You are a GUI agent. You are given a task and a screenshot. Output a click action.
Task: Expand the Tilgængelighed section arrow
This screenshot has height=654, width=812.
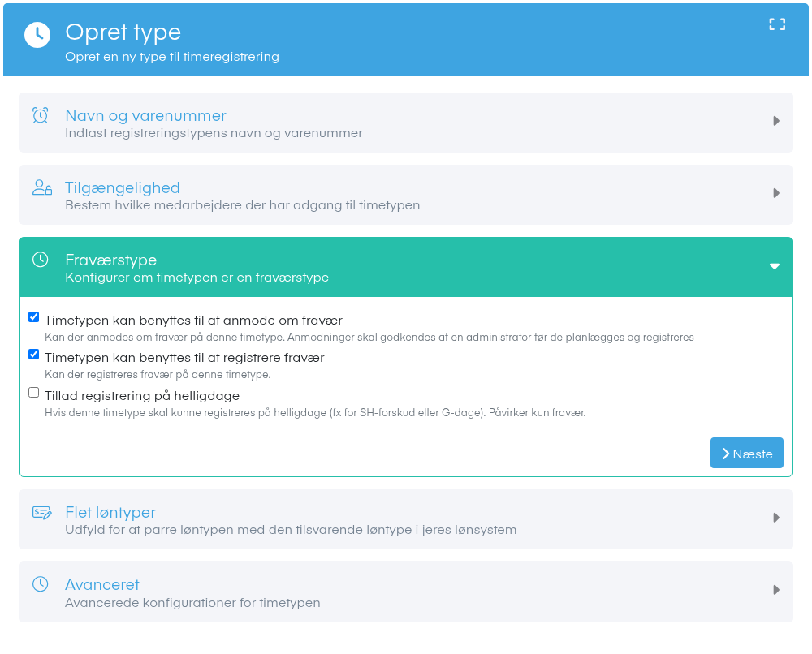coord(775,193)
